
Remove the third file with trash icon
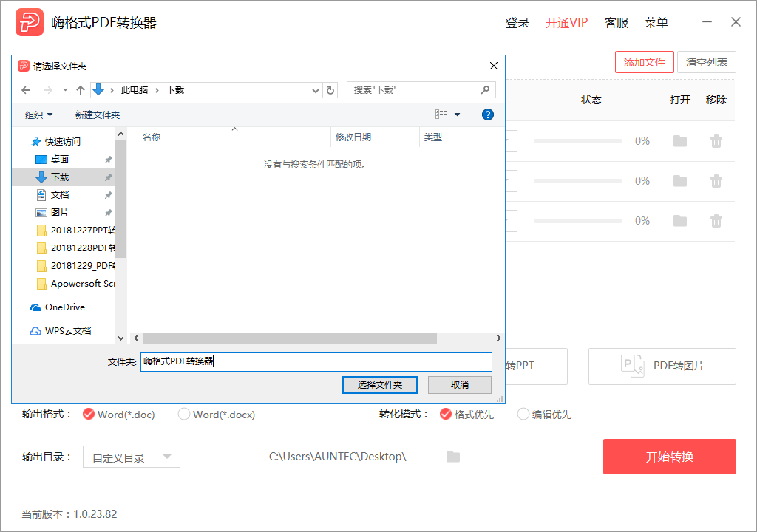point(716,221)
